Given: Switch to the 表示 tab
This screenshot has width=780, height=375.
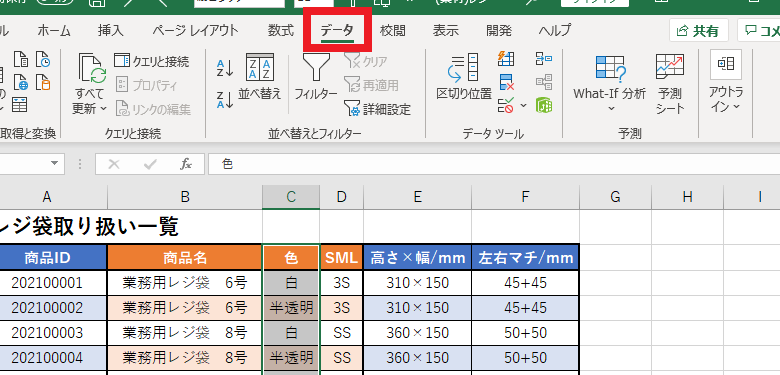Looking at the screenshot, I should pyautogui.click(x=445, y=31).
